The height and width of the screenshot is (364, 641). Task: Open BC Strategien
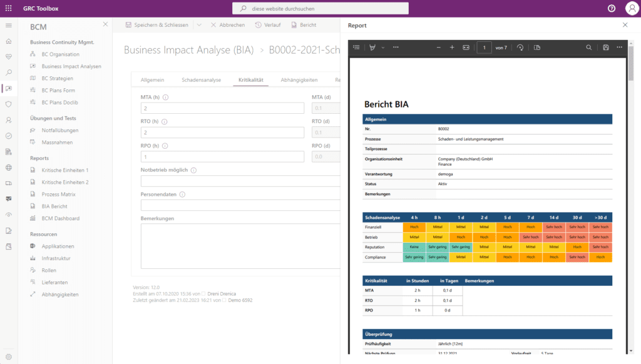click(57, 78)
